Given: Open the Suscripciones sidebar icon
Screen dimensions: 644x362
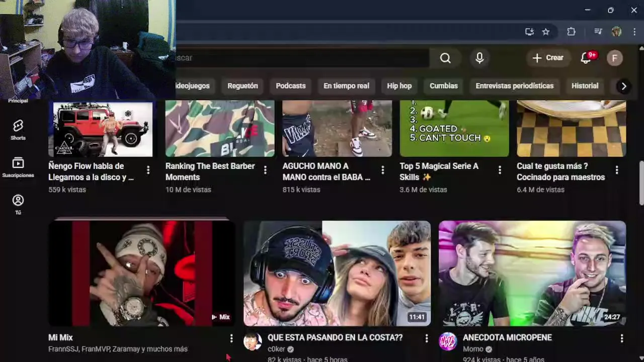Looking at the screenshot, I should point(18,167).
